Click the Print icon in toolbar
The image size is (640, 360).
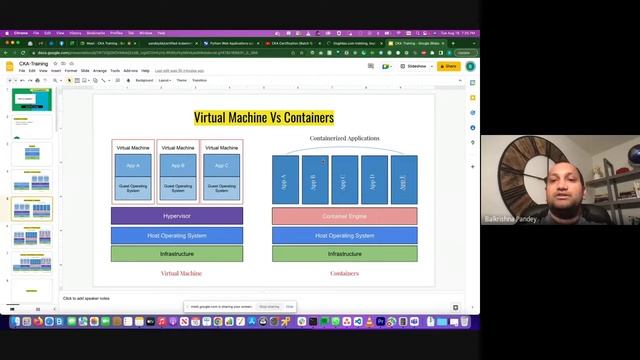pos(38,80)
